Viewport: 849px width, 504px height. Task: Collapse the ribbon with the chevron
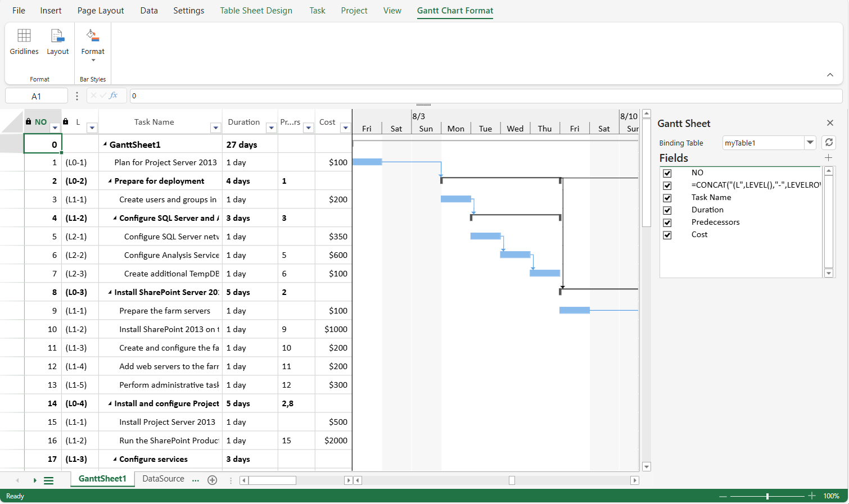point(830,75)
